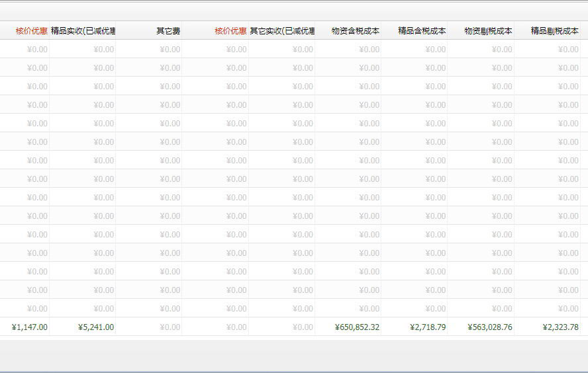Select the 精品实收(已减优惠 column header
This screenshot has width=588, height=373.
click(x=83, y=30)
